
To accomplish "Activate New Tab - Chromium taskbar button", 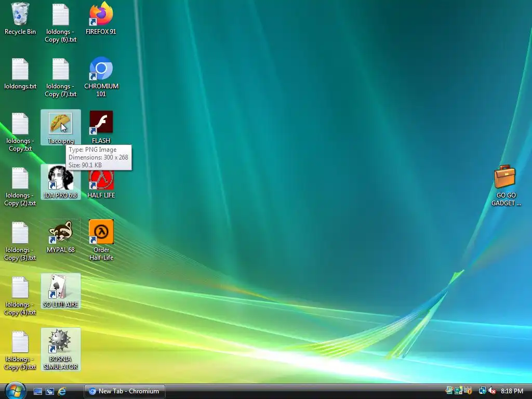I will pos(125,391).
